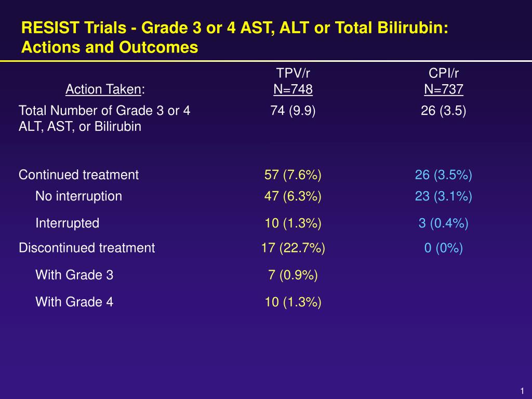Select the 'TPV/r' column header
This screenshot has width=532, height=399.
point(293,74)
